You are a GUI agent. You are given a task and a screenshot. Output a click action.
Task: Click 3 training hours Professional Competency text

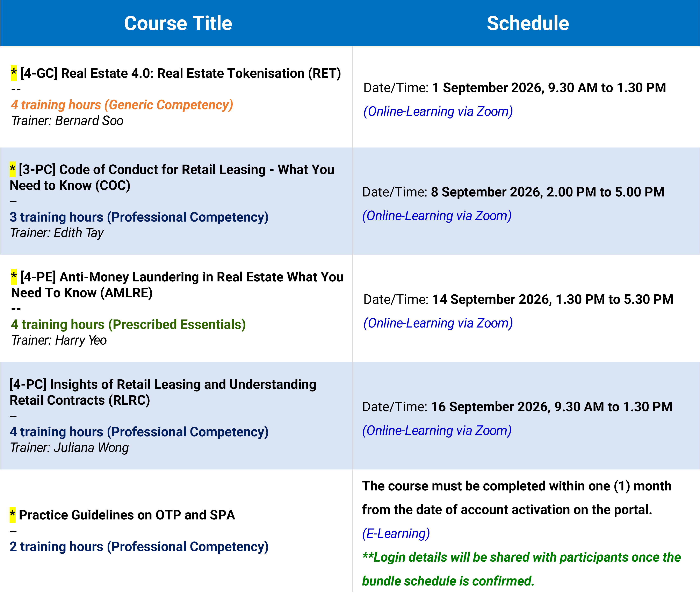(139, 217)
